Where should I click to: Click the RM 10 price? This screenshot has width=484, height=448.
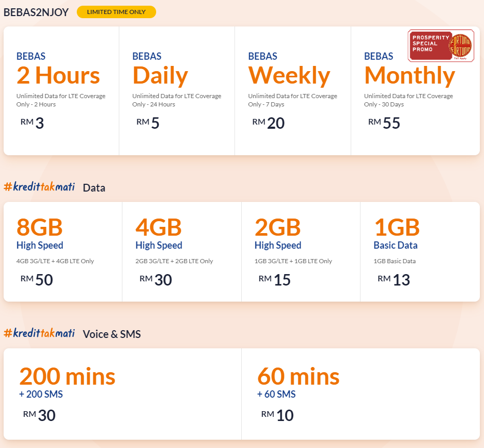[x=278, y=415]
